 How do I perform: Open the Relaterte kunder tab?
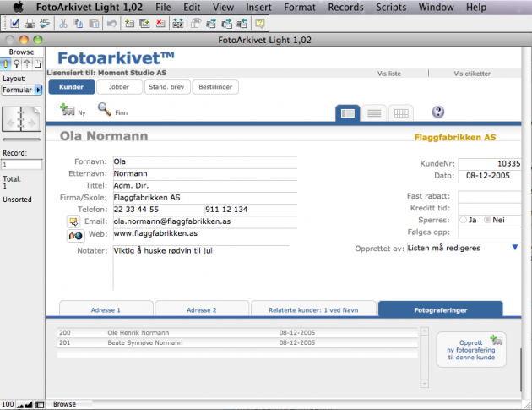(313, 309)
